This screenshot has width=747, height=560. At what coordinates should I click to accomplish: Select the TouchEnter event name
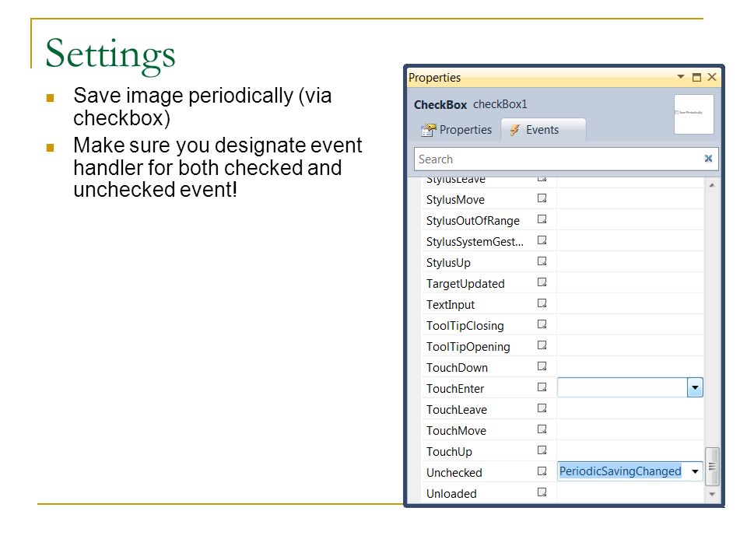tap(455, 389)
